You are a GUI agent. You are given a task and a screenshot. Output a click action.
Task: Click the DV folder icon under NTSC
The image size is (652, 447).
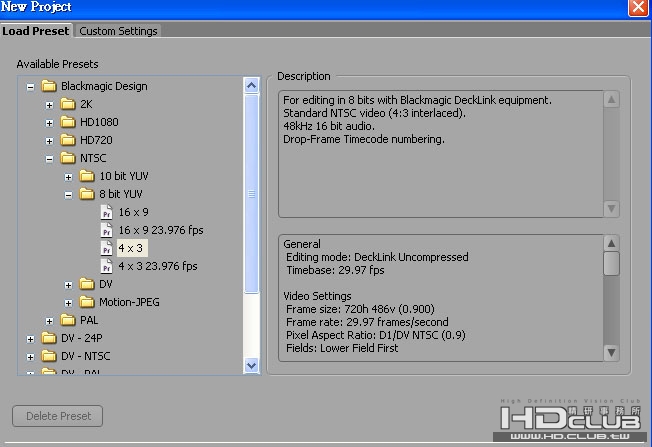click(x=87, y=284)
